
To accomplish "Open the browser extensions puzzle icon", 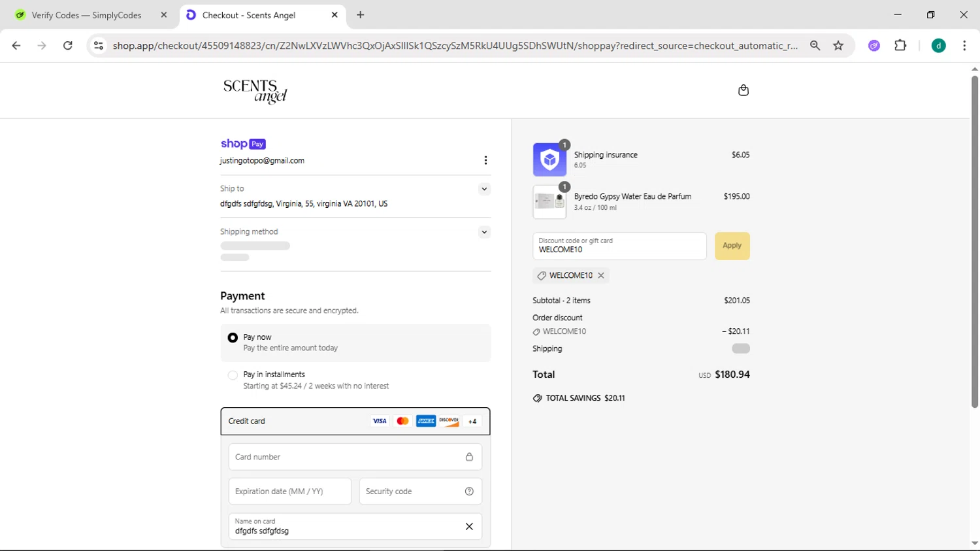I will click(900, 46).
